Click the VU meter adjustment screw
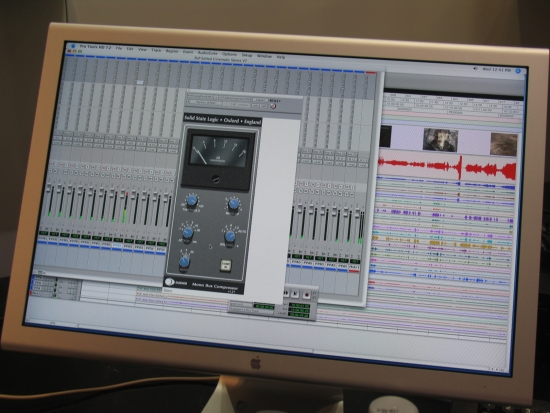Image resolution: width=550 pixels, height=413 pixels. click(216, 179)
